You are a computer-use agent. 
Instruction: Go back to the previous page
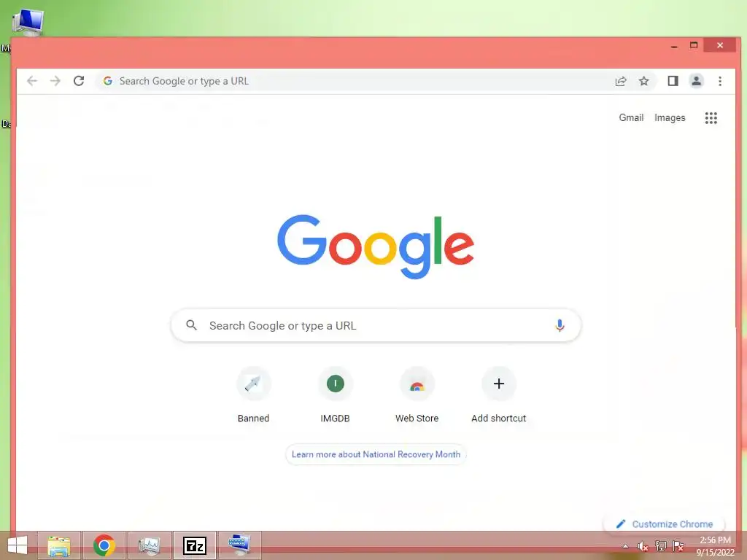click(32, 81)
